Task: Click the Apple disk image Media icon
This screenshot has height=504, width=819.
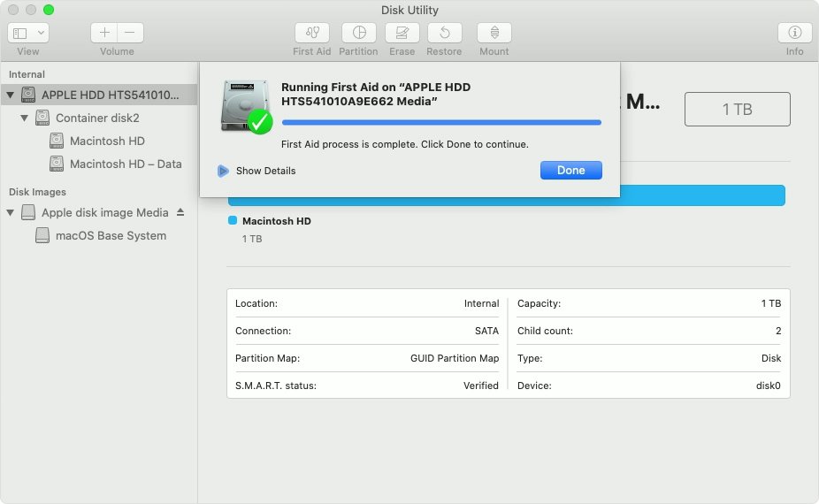Action: 28,212
